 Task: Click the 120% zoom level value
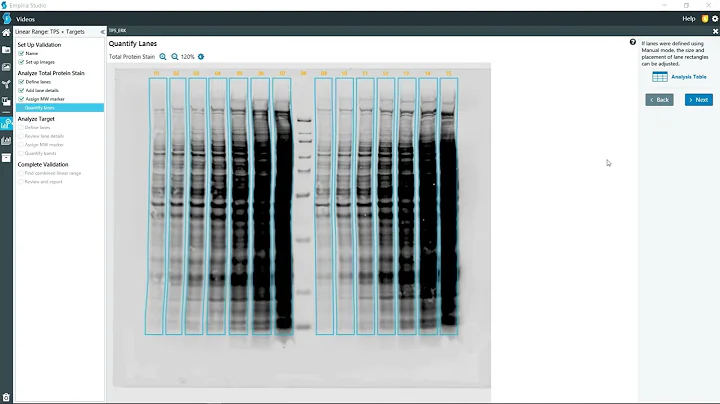click(187, 57)
